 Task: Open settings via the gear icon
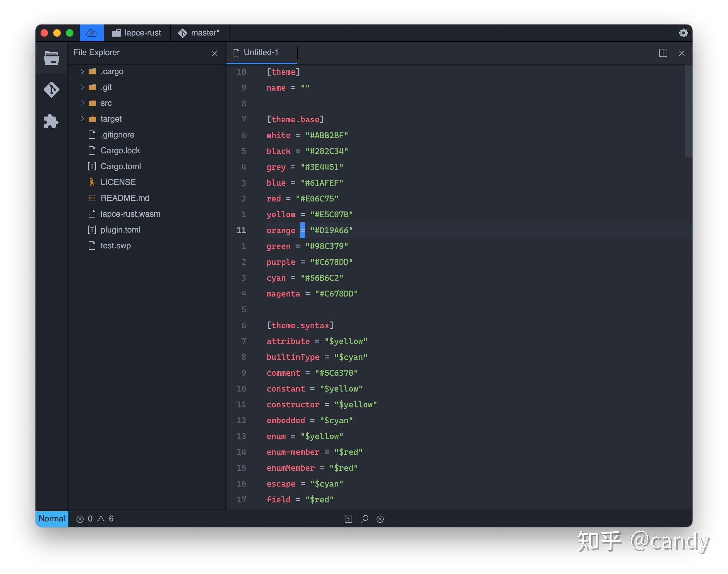[683, 33]
